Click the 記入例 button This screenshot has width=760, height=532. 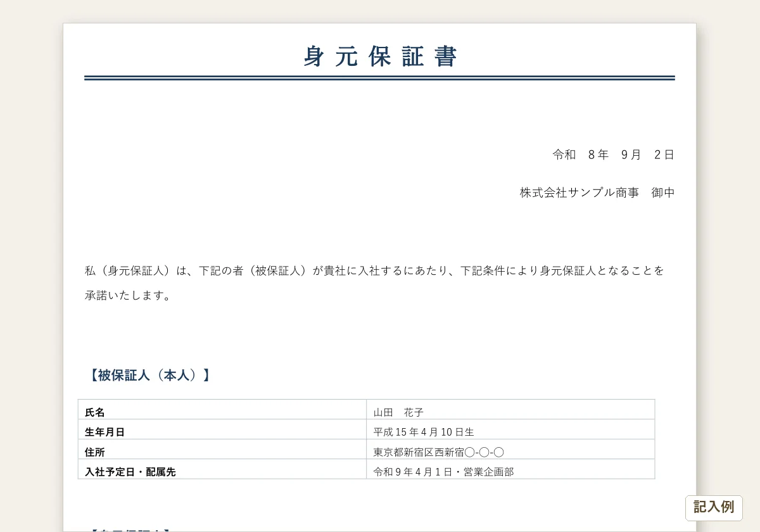pos(714,507)
